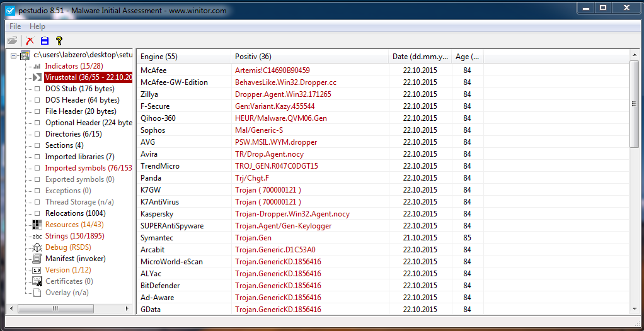Toggle the box beside Sections (4)
The height and width of the screenshot is (331, 644).
pyautogui.click(x=37, y=145)
